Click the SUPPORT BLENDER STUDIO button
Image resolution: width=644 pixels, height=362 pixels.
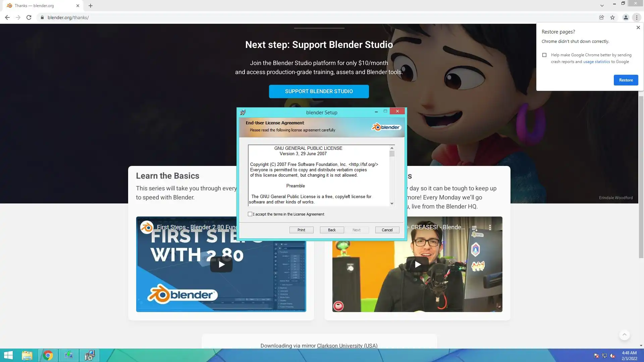click(319, 92)
